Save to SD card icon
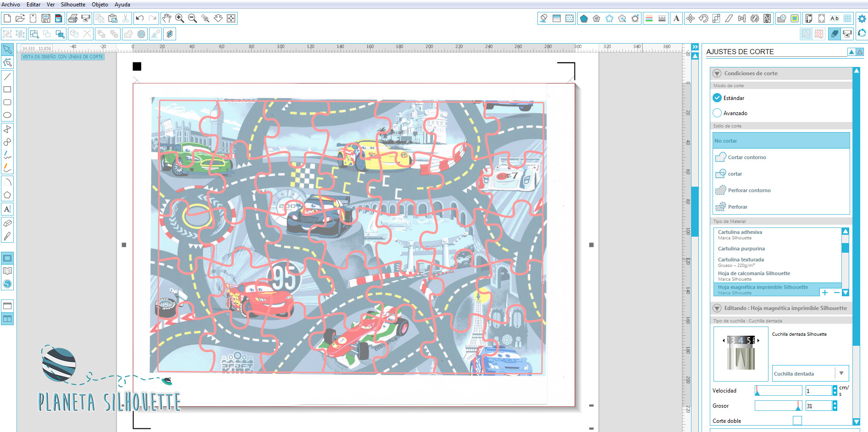 click(x=59, y=18)
